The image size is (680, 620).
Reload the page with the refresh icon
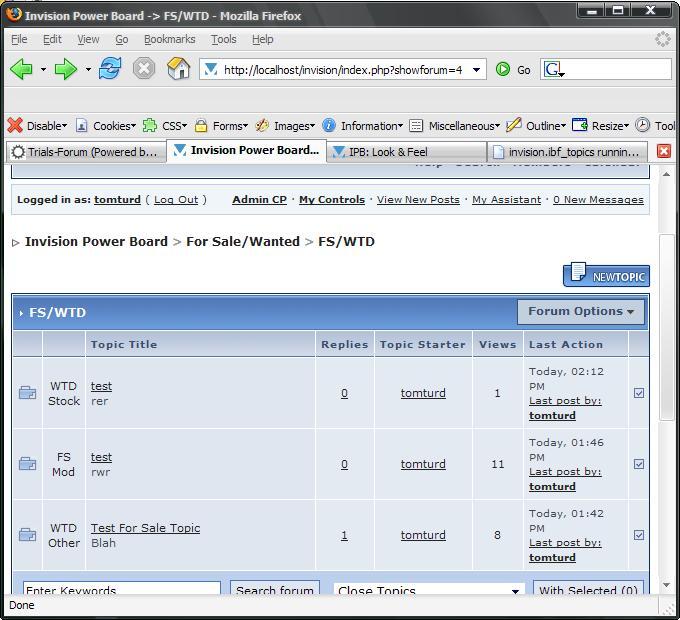point(109,69)
